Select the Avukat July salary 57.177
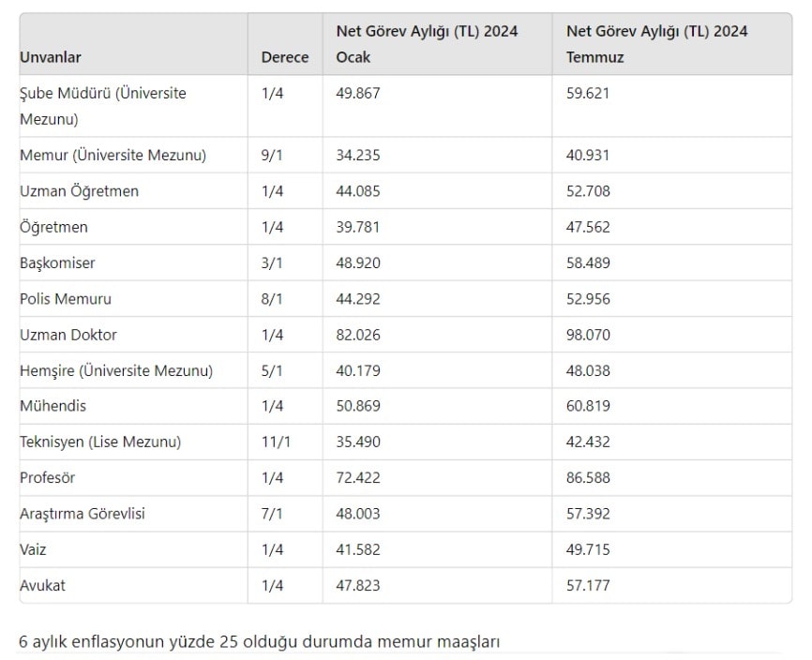 [588, 586]
